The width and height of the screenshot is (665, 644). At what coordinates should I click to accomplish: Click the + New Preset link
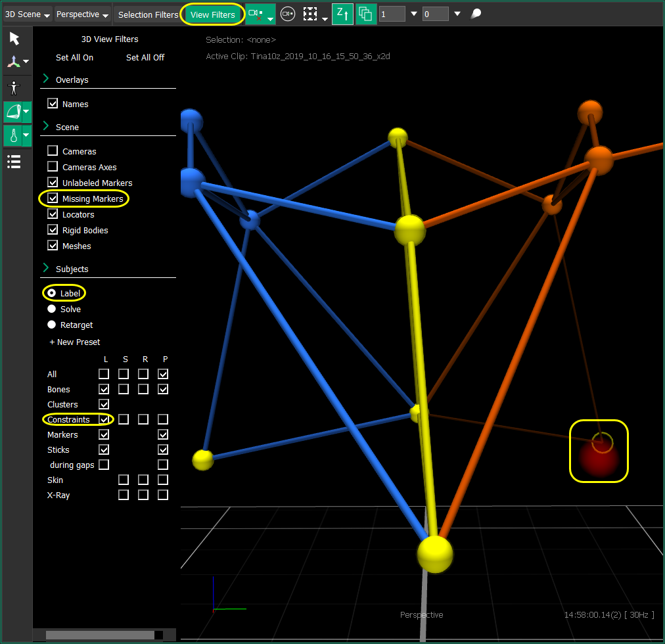tap(75, 342)
